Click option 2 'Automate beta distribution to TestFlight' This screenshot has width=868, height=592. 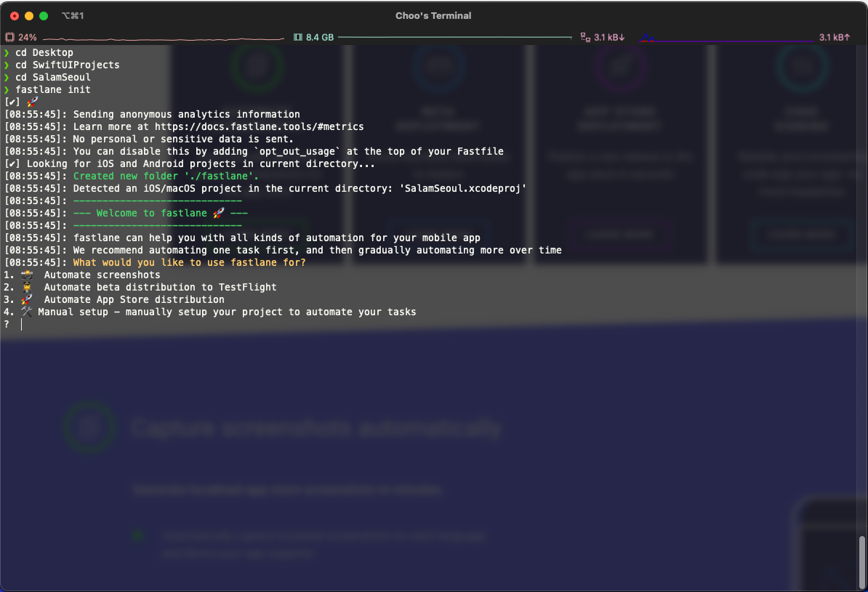coord(161,287)
